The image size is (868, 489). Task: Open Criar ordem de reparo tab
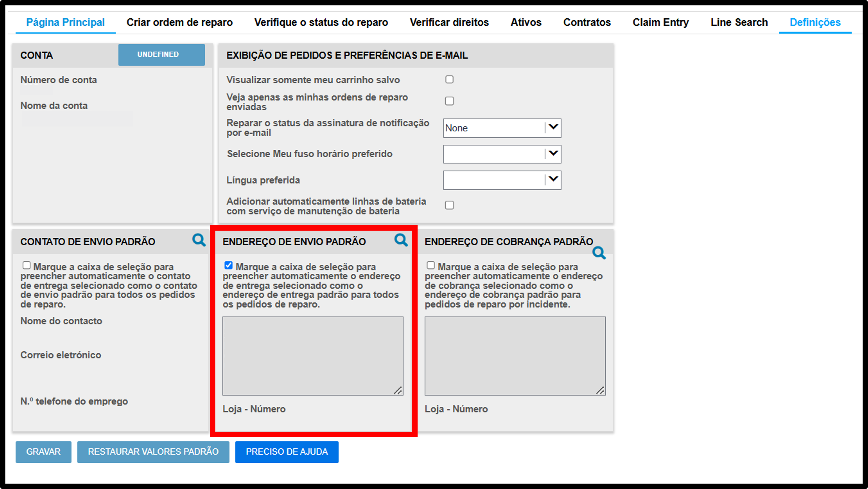tap(180, 22)
